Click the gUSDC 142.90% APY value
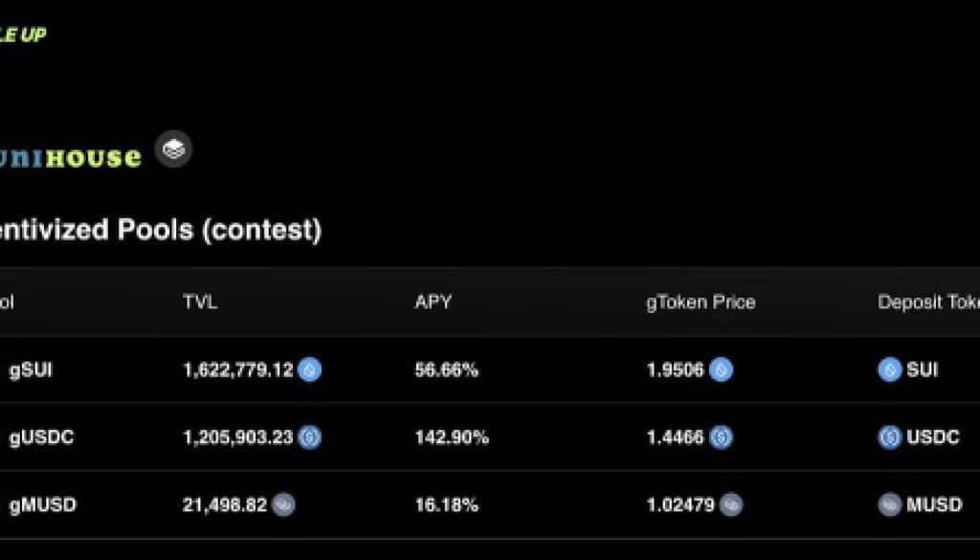 (452, 437)
